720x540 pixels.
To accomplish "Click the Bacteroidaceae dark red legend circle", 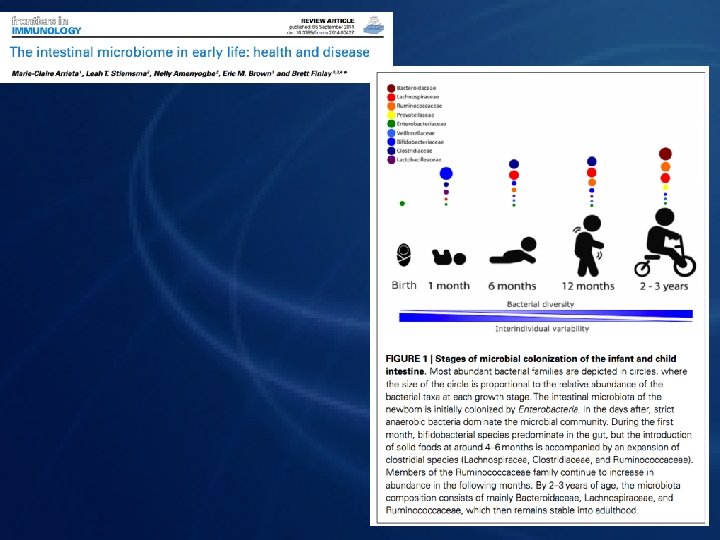I will tap(391, 88).
